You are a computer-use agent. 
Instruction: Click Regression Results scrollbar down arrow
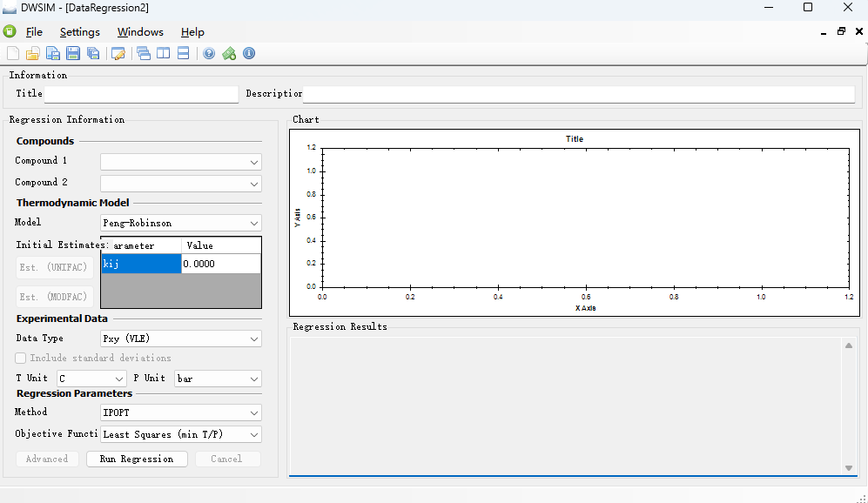[849, 467]
